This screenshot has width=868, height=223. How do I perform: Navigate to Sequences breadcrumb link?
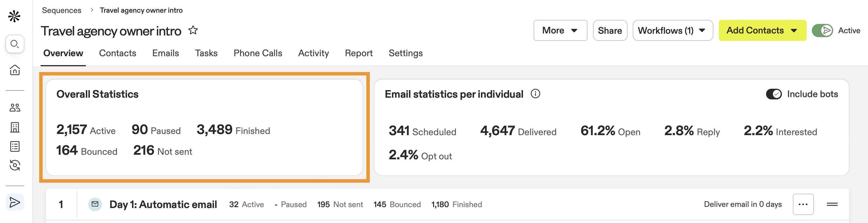click(62, 10)
